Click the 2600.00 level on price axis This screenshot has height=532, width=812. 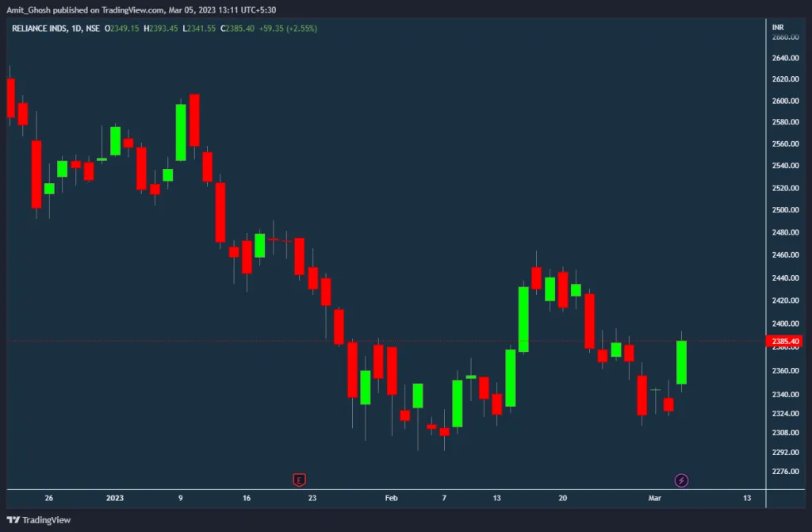point(783,101)
